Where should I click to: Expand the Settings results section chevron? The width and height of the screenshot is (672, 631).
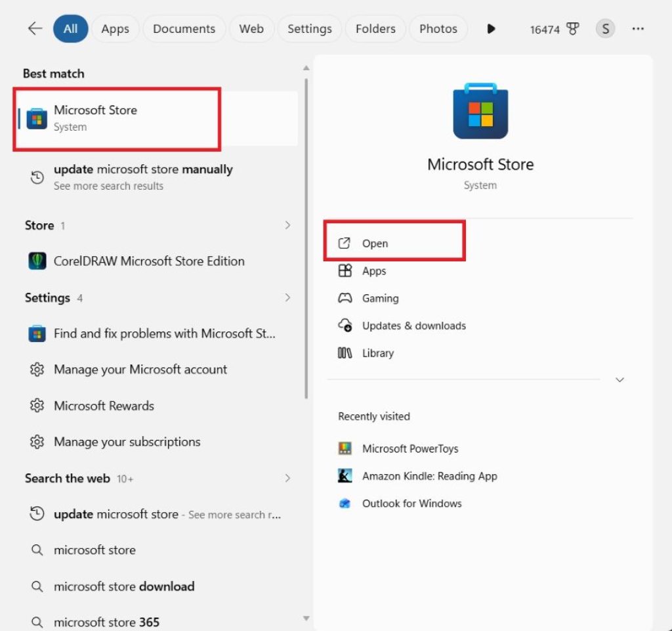[x=287, y=297]
